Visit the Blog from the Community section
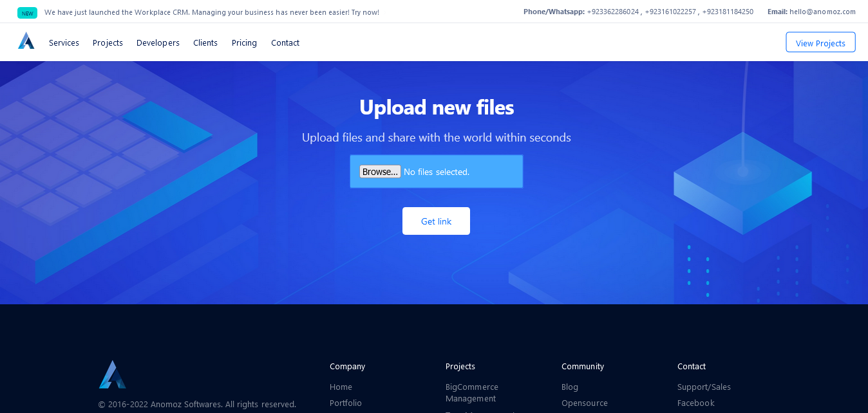This screenshot has width=868, height=413. [x=570, y=387]
